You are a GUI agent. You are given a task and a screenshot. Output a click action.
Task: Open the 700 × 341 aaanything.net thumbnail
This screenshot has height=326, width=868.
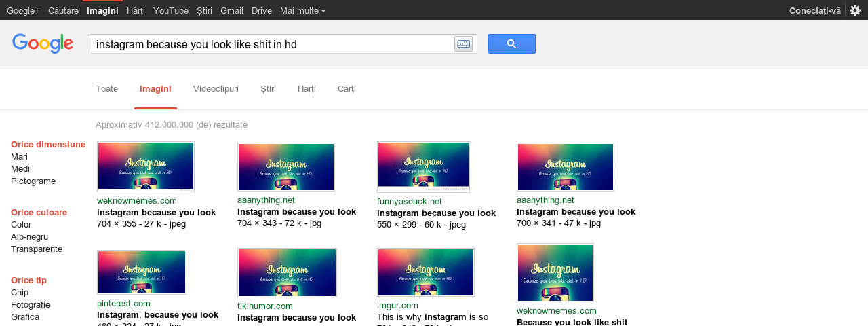click(x=566, y=167)
